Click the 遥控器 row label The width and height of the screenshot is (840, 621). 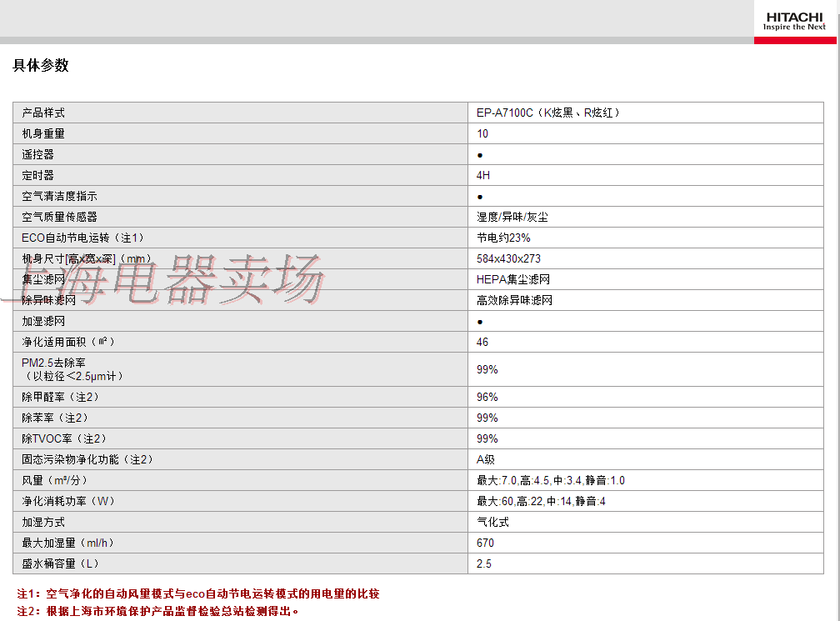[x=37, y=154]
